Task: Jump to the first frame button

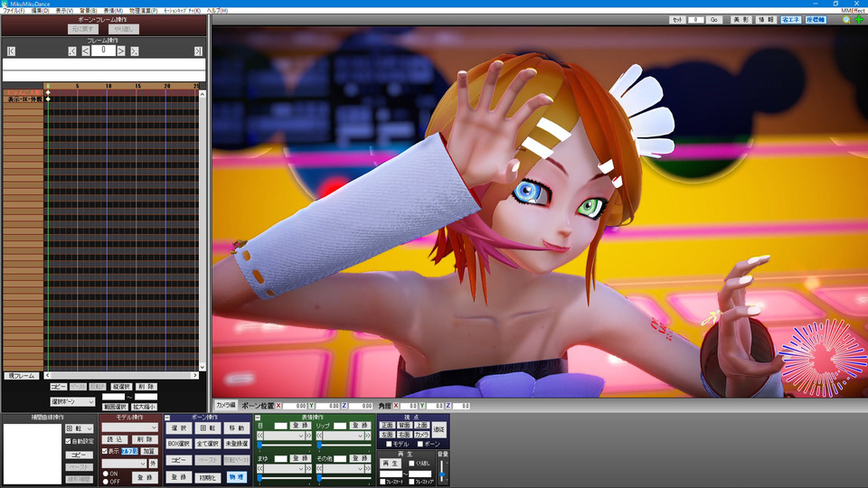Action: click(11, 52)
